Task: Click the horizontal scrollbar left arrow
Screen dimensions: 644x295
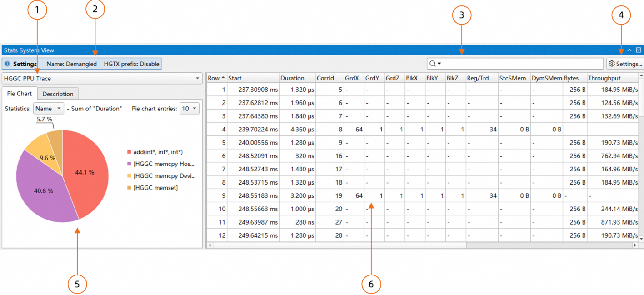Action: tap(210, 245)
